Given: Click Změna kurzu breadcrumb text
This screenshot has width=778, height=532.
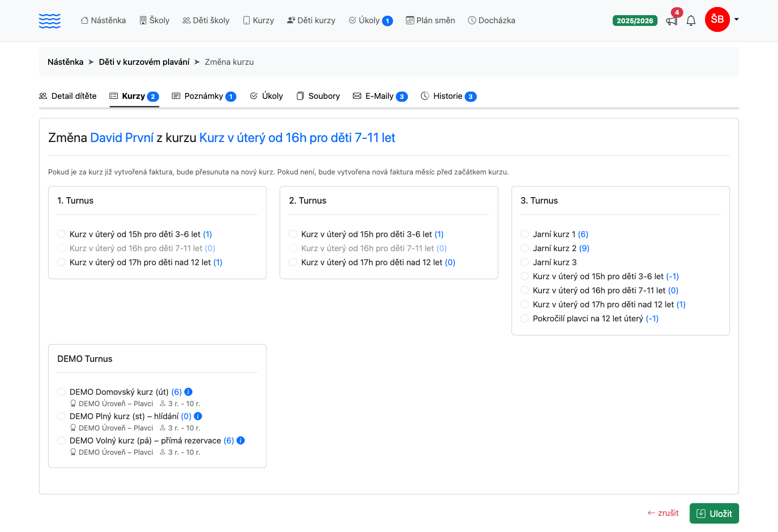Looking at the screenshot, I should 229,62.
